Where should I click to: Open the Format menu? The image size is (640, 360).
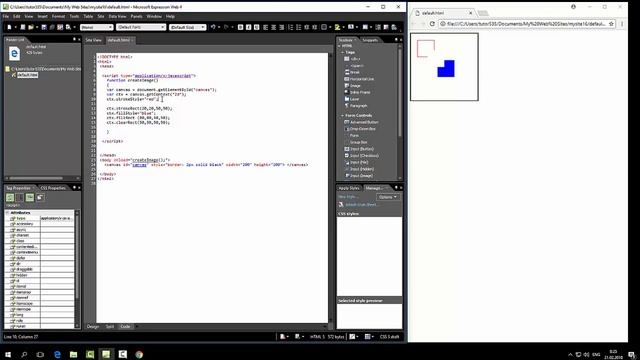(x=58, y=16)
